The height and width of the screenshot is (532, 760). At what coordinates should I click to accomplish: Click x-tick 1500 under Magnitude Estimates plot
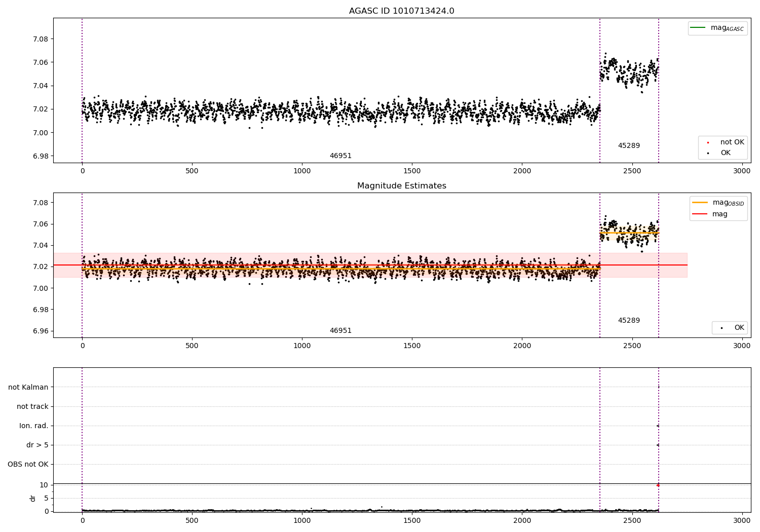(412, 346)
